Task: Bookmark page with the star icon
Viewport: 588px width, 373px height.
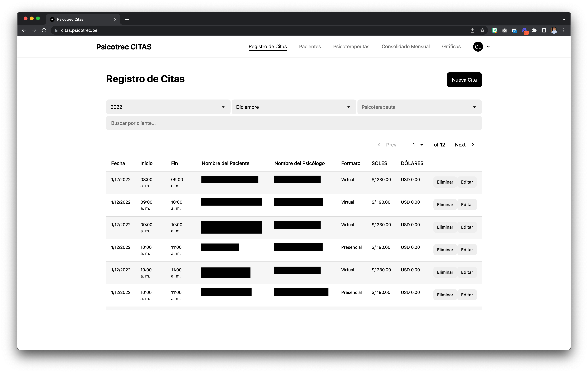Action: click(482, 30)
